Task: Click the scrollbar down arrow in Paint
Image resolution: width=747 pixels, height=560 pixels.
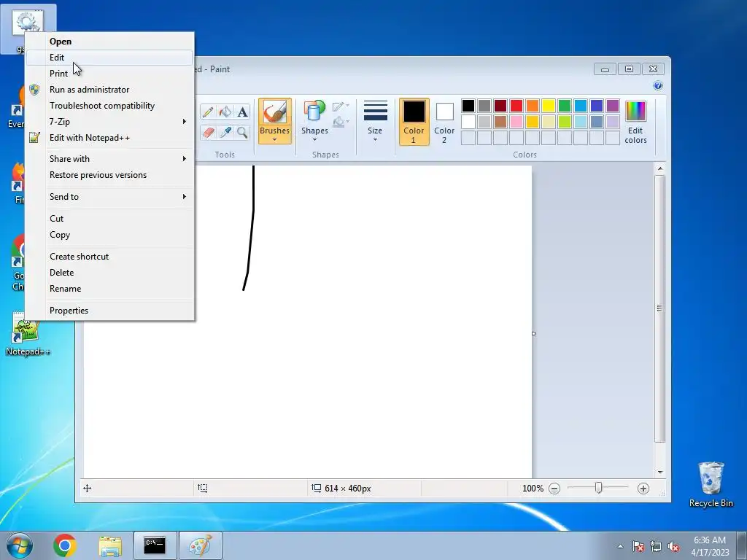Action: click(x=659, y=472)
